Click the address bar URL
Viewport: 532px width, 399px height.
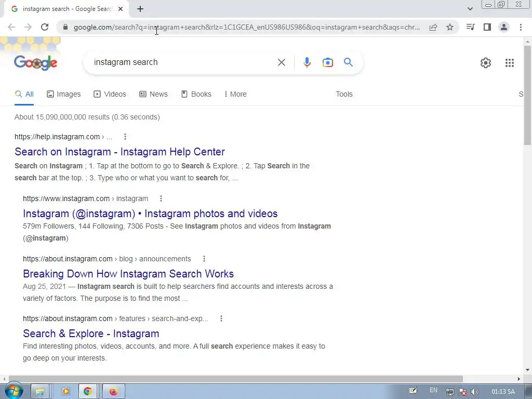click(247, 27)
